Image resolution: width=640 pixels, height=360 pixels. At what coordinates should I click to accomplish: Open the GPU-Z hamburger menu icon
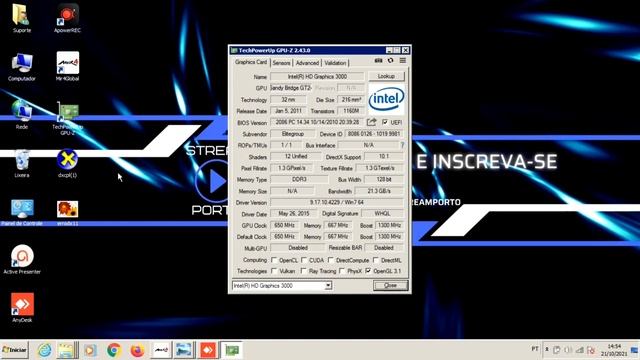(403, 60)
